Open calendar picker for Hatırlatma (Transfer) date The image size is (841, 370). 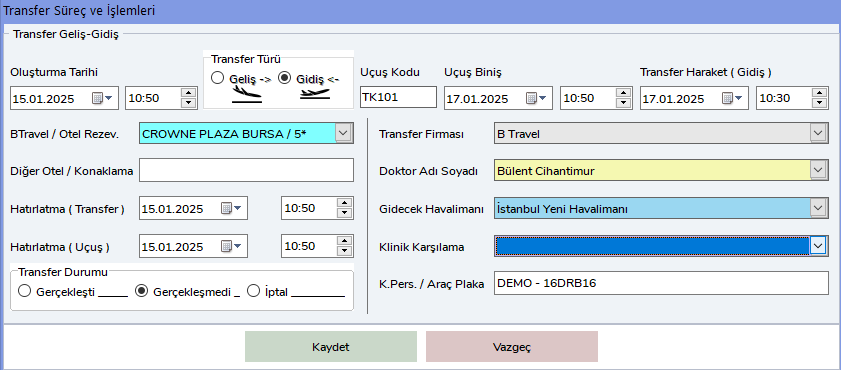(x=231, y=209)
